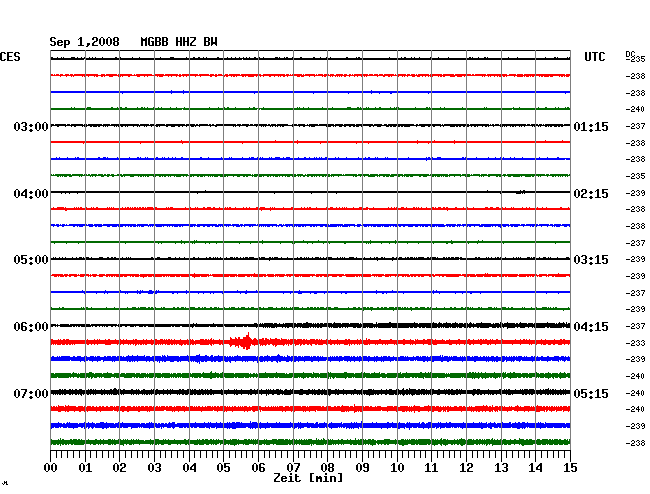650x494 pixels.
Task: Select the "09" minute tick label
Action: (x=362, y=468)
